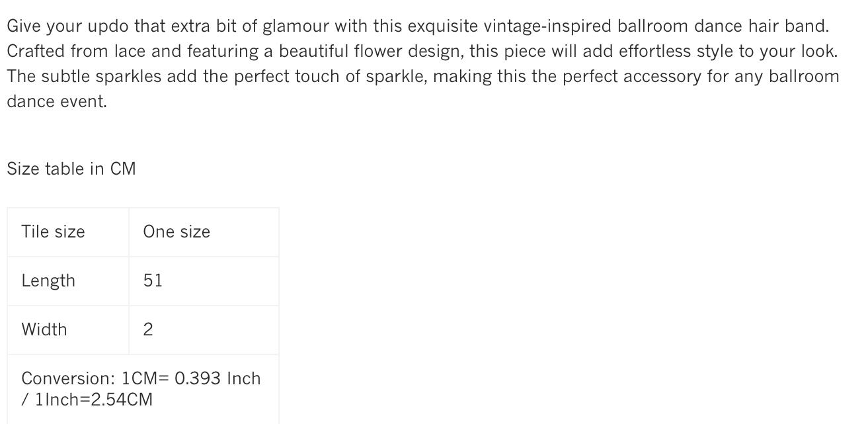
Task: Click the '/ 1Inch=2.54CM' line
Action: [x=87, y=400]
